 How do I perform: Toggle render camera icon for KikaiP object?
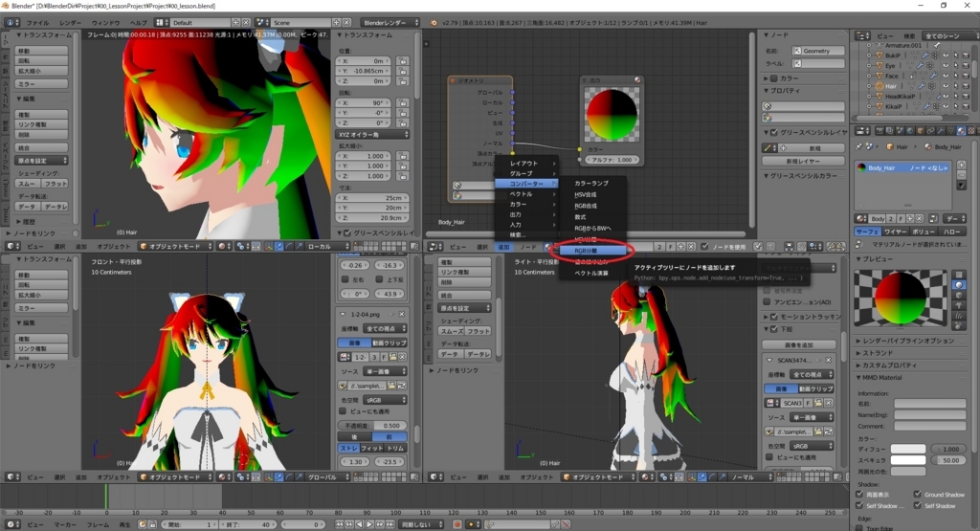click(966, 106)
